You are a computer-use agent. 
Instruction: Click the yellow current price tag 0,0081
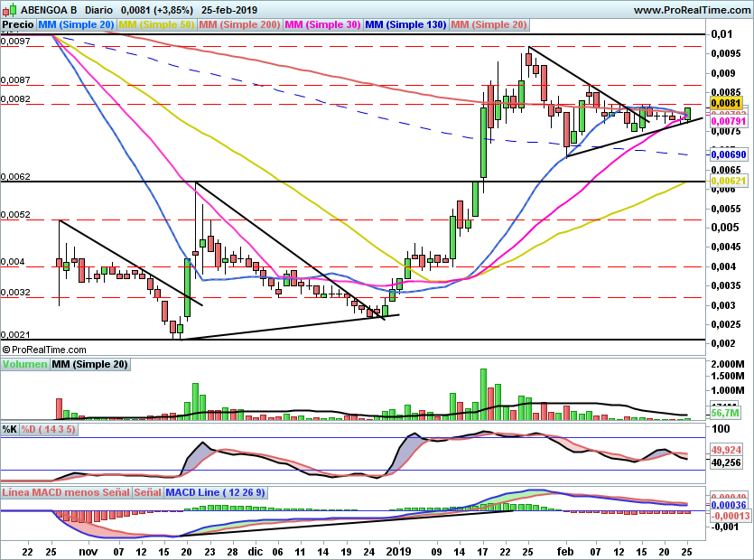(x=726, y=103)
